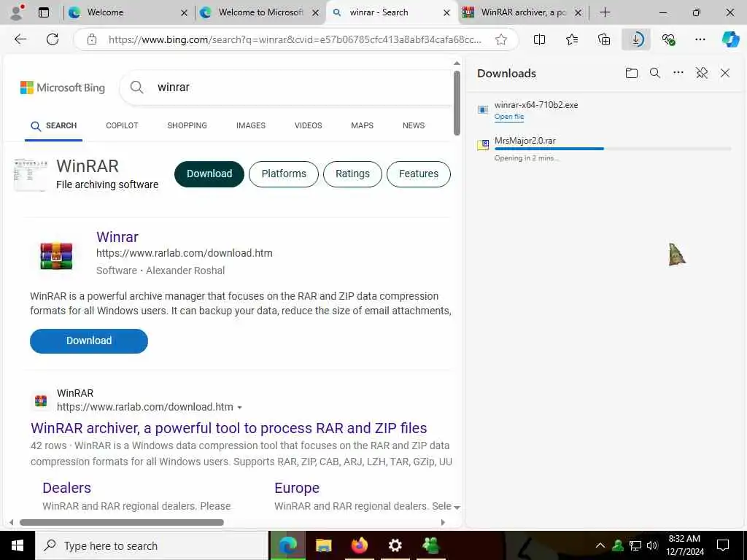Open the Favorites list icon

coord(572,39)
